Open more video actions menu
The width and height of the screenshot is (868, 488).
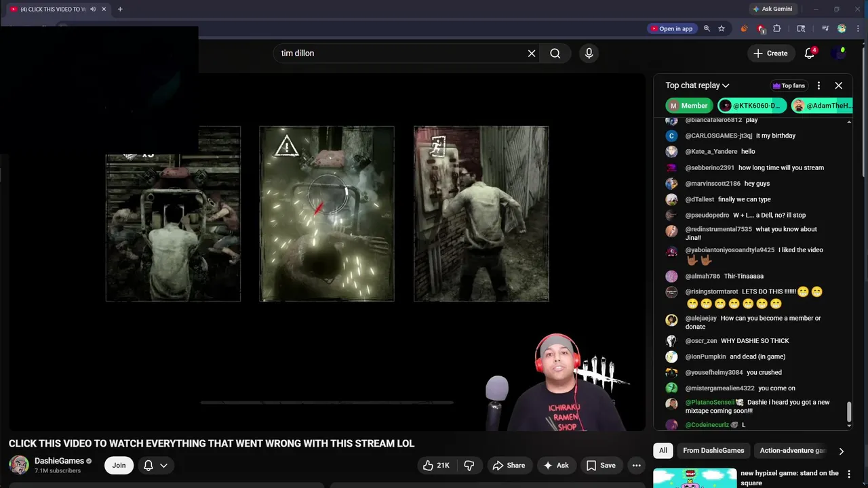point(636,465)
